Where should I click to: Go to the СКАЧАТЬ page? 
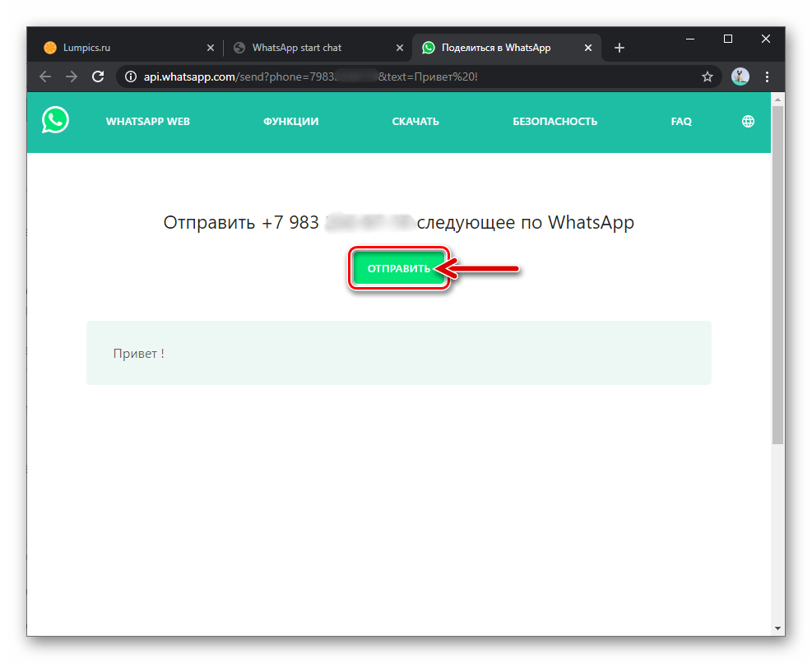415,121
